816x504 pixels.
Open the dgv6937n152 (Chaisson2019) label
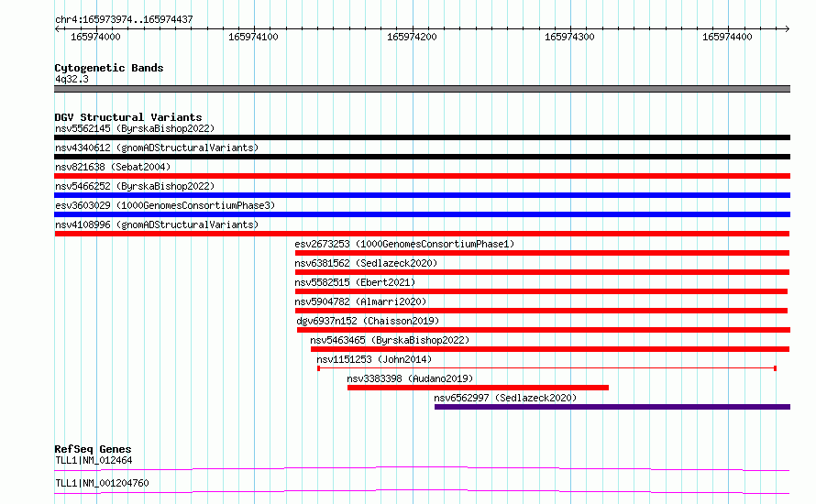point(368,321)
